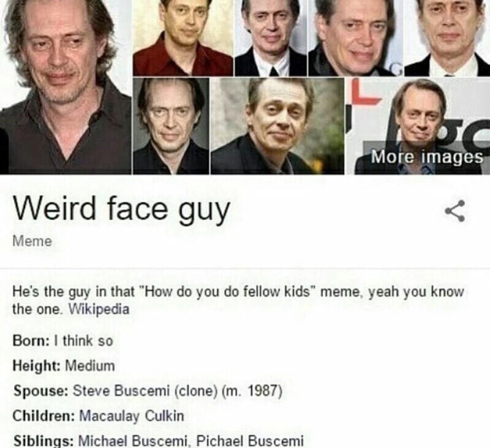Follow the Wikipedia source link
Screen dimensions: 490x448
pos(99,309)
